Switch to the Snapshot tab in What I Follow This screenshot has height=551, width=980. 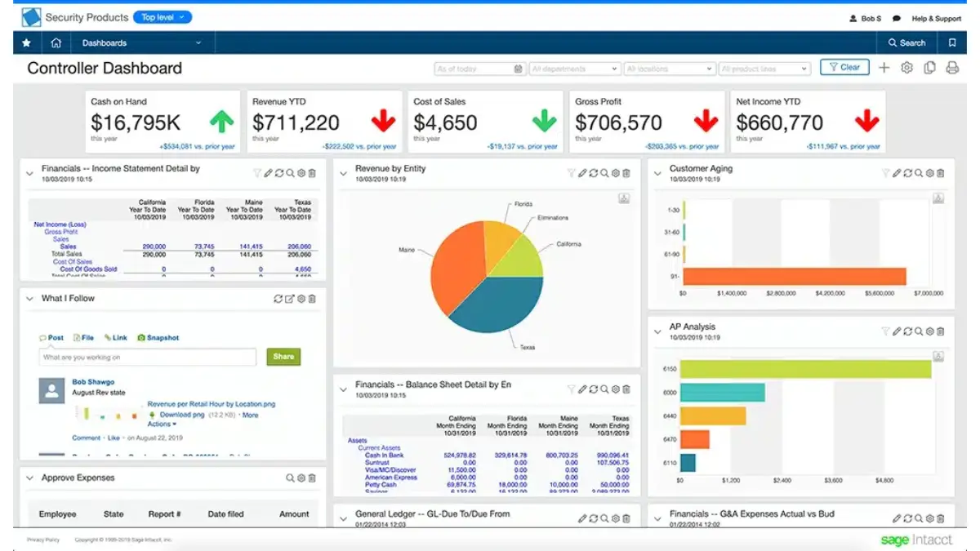158,337
